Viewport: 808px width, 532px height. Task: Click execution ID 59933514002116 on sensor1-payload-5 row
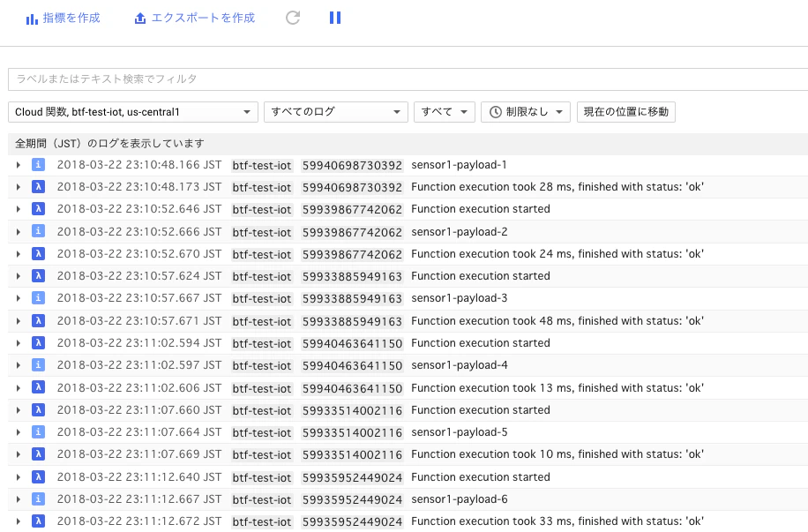[x=352, y=433]
